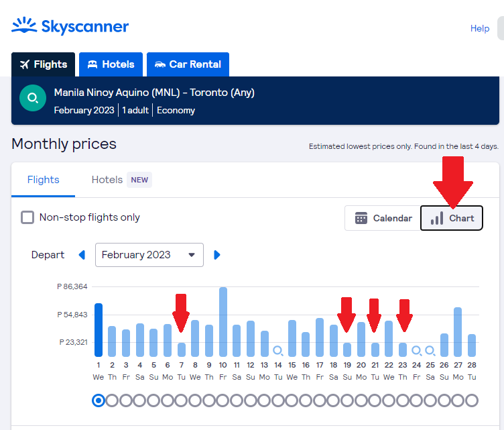Select the Flights top tab with airplane icon
Screen dimensions: 504x430
pyautogui.click(x=43, y=64)
